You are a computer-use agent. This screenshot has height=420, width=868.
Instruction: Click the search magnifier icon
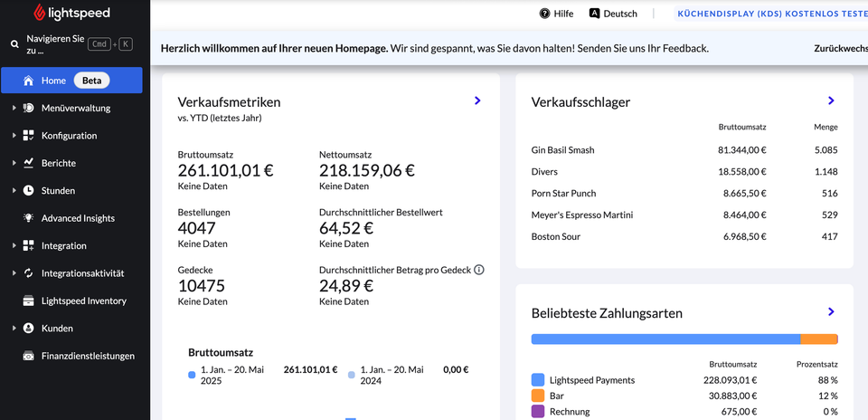point(14,44)
